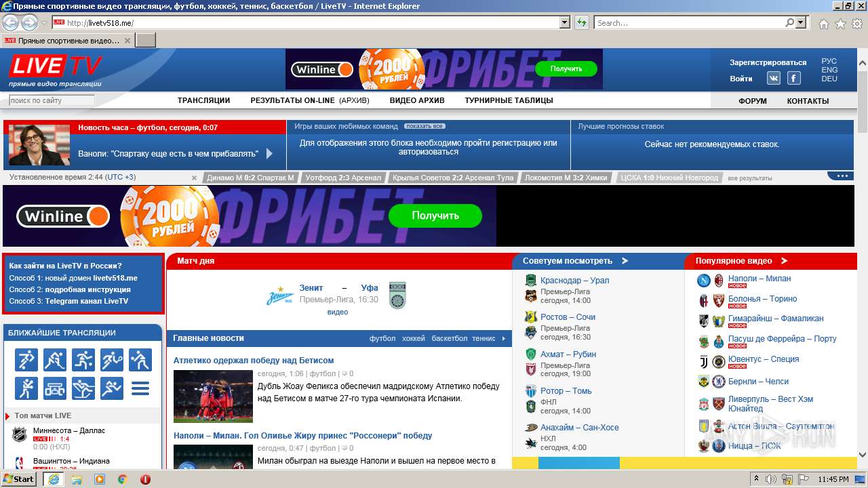
Task: Open the ФОРУМ menu item
Action: click(753, 101)
